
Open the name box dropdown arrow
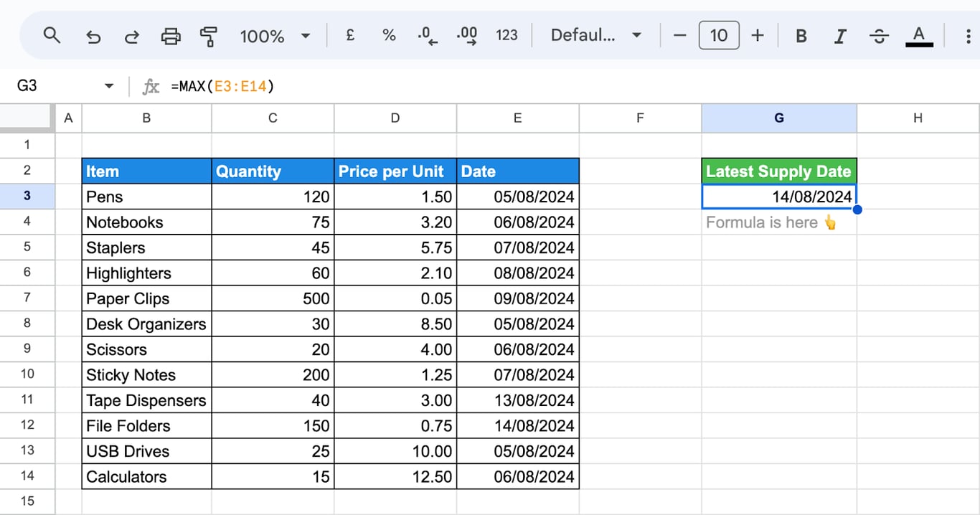(109, 86)
